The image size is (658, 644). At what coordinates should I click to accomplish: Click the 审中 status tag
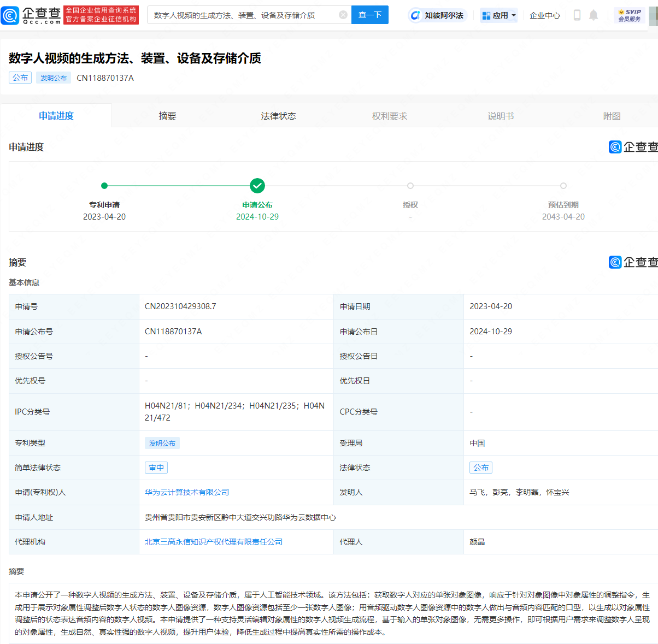(x=156, y=468)
